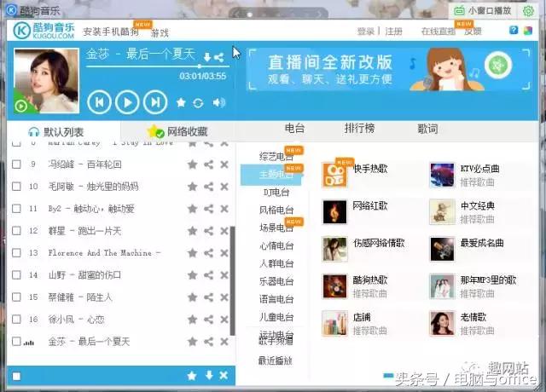The width and height of the screenshot is (546, 392).
Task: Open the 游戏 link
Action: point(160,33)
